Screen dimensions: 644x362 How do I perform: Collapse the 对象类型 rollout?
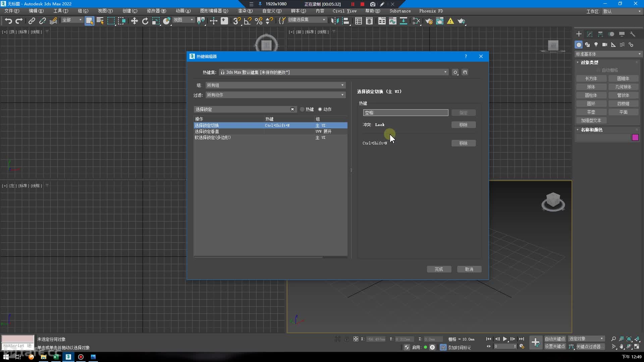(x=589, y=62)
